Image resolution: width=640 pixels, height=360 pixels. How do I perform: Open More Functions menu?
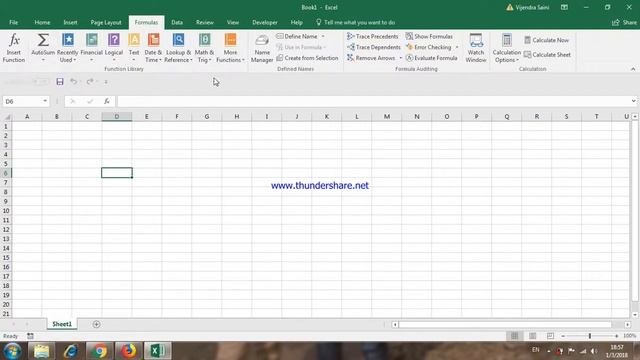(230, 48)
